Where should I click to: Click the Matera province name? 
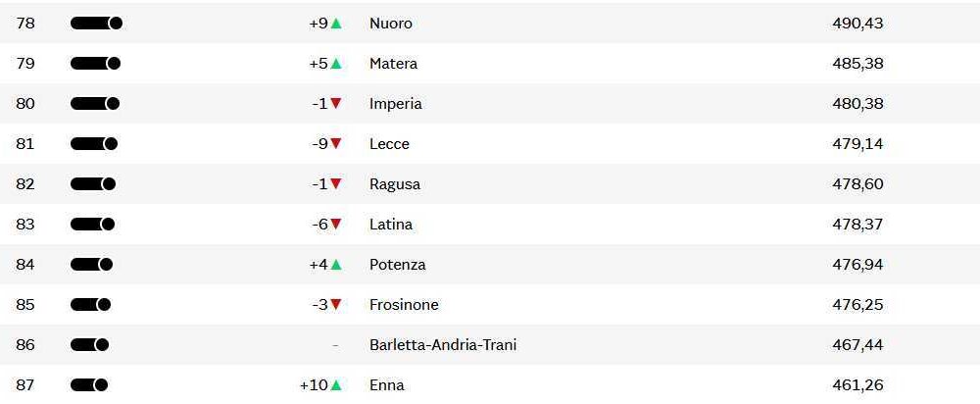point(393,64)
